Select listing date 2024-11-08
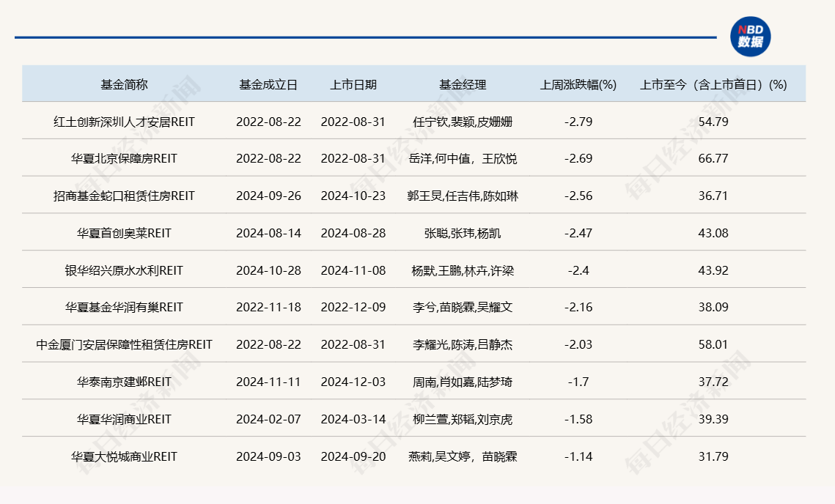The image size is (835, 504). (353, 270)
